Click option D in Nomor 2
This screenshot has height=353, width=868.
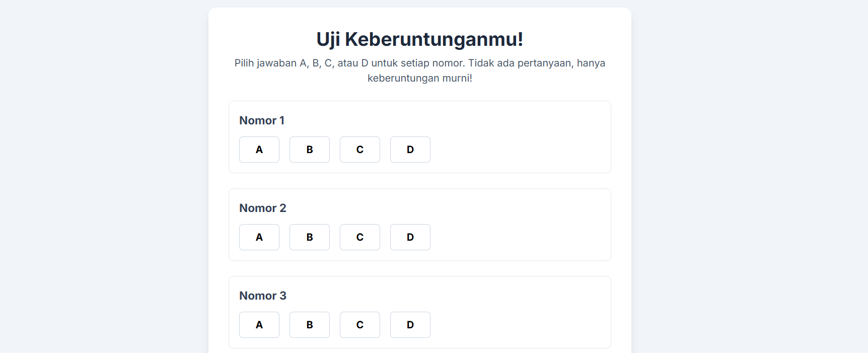click(x=410, y=237)
